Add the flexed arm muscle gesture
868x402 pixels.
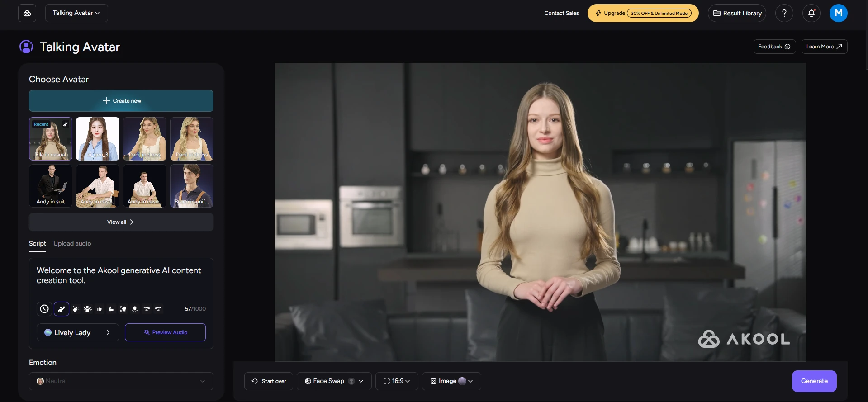(x=111, y=309)
